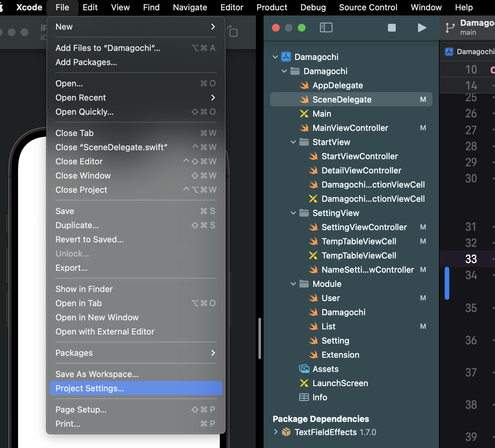
Task: Collapse the Damagochi group folder
Action: coord(284,71)
